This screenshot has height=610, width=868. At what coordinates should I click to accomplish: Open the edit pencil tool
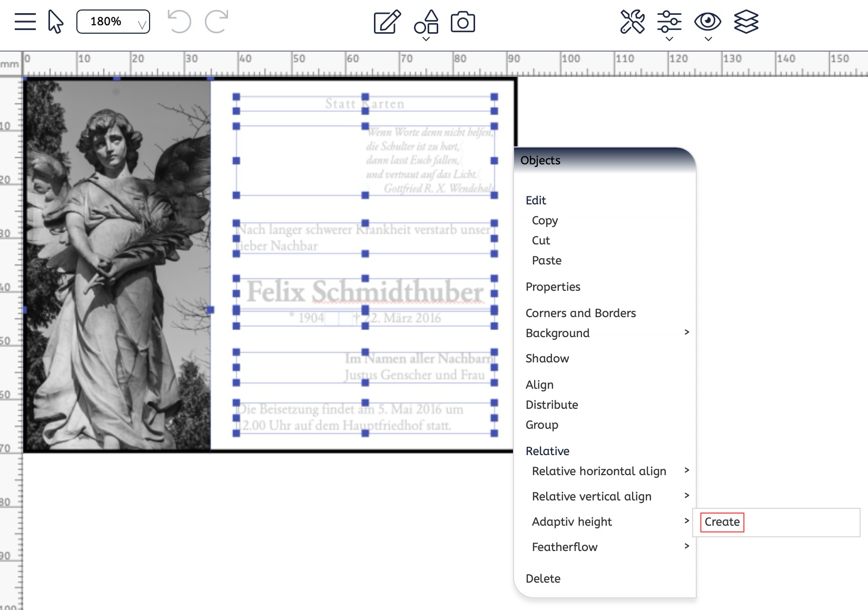[x=387, y=22]
